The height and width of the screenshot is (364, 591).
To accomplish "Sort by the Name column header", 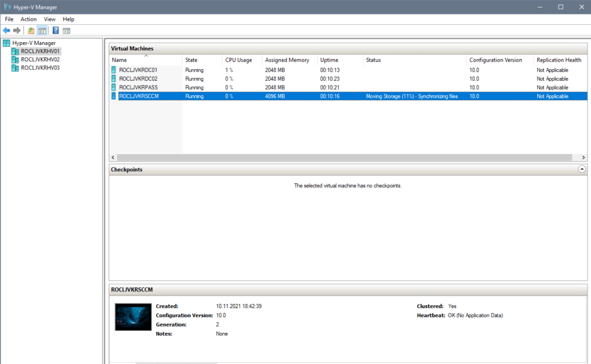I will click(x=146, y=60).
